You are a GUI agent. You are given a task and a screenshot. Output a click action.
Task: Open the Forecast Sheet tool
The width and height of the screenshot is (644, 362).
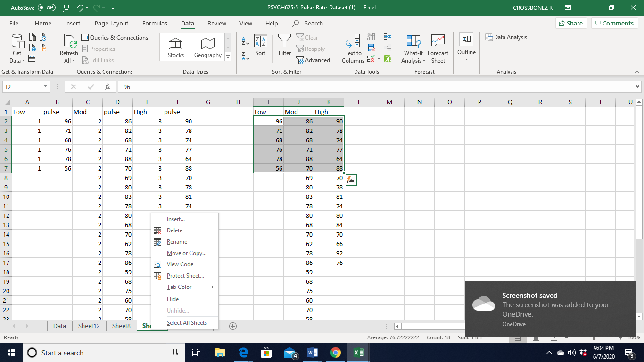(438, 49)
